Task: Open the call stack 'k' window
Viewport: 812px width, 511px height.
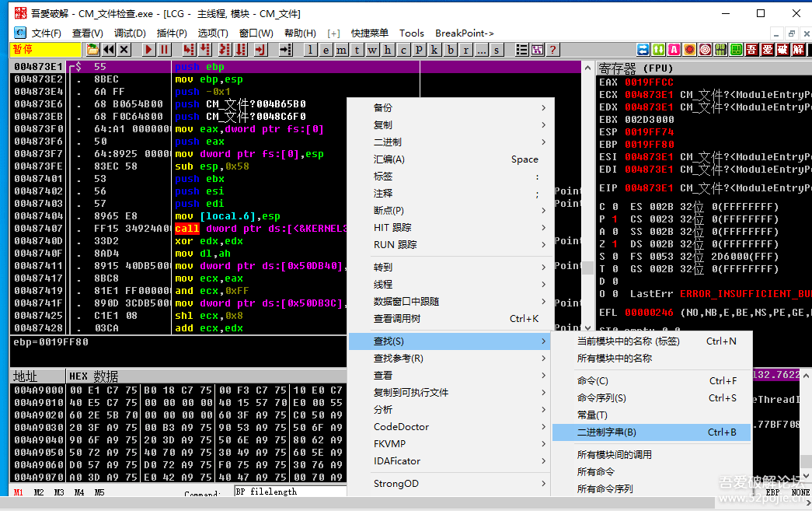Action: point(434,50)
